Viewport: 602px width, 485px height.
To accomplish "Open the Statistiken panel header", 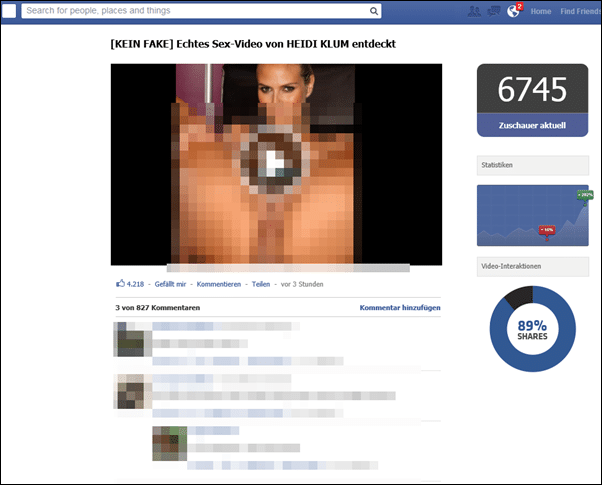I will tap(533, 165).
